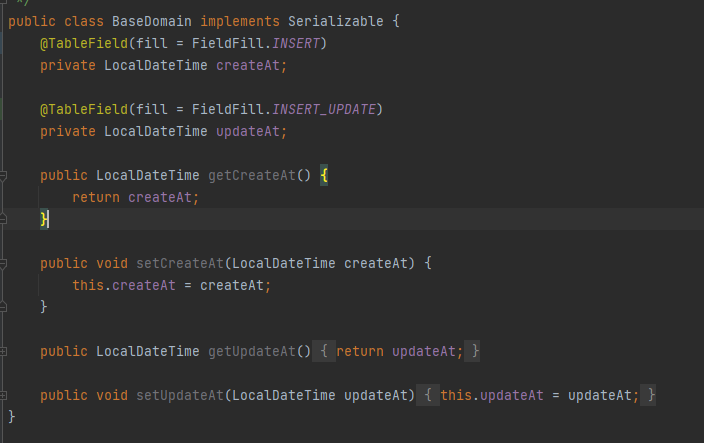Click the setCreateAt method name
704x443 pixels.
(180, 263)
